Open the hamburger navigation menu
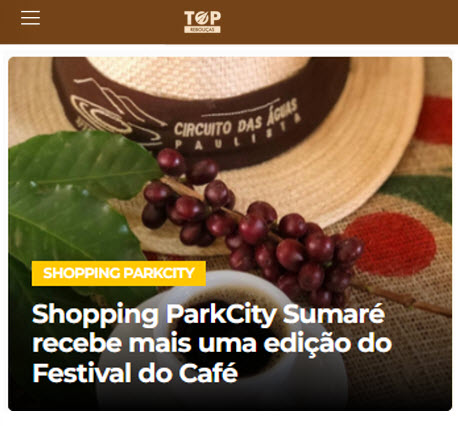 click(x=30, y=18)
